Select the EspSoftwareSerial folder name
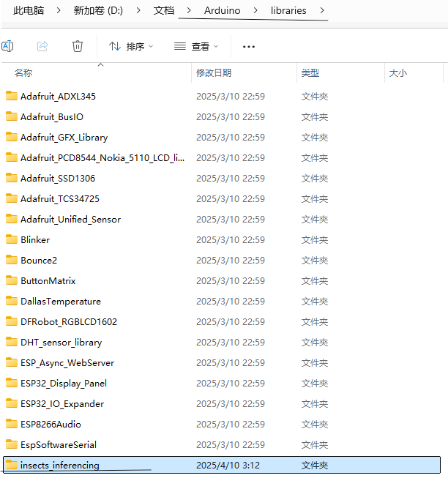The width and height of the screenshot is (448, 478). coord(59,445)
